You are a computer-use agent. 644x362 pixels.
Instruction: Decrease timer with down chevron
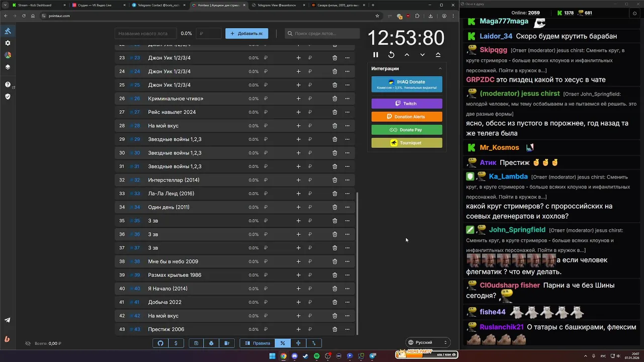click(x=422, y=55)
